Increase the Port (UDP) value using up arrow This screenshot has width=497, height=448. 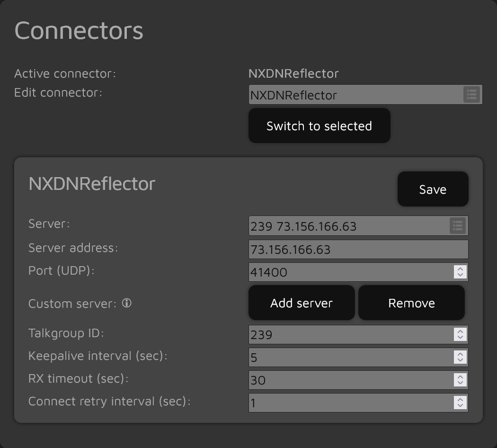pos(460,269)
